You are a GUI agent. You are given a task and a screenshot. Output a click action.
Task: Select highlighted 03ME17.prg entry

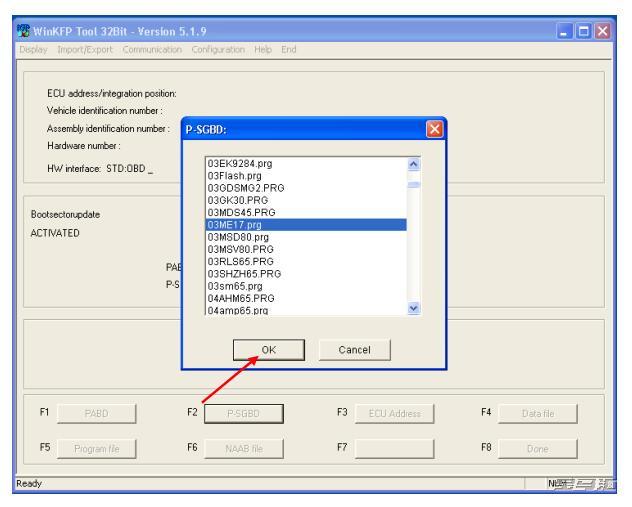point(306,224)
